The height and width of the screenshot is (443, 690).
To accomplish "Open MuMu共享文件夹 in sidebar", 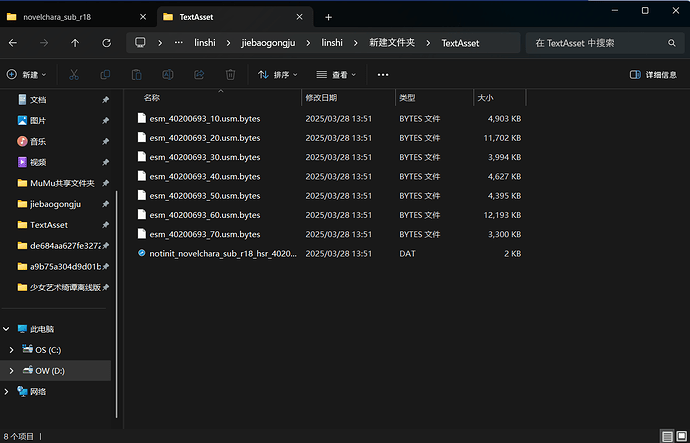I will tap(56, 183).
